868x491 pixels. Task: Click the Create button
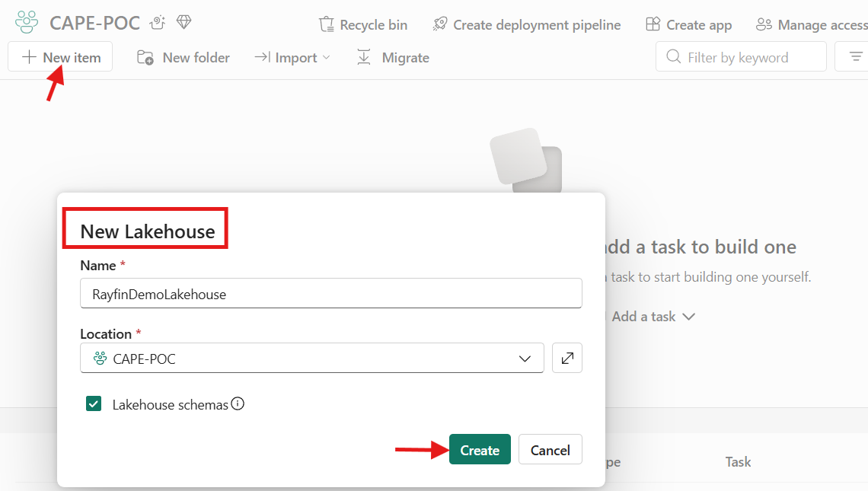(x=480, y=449)
